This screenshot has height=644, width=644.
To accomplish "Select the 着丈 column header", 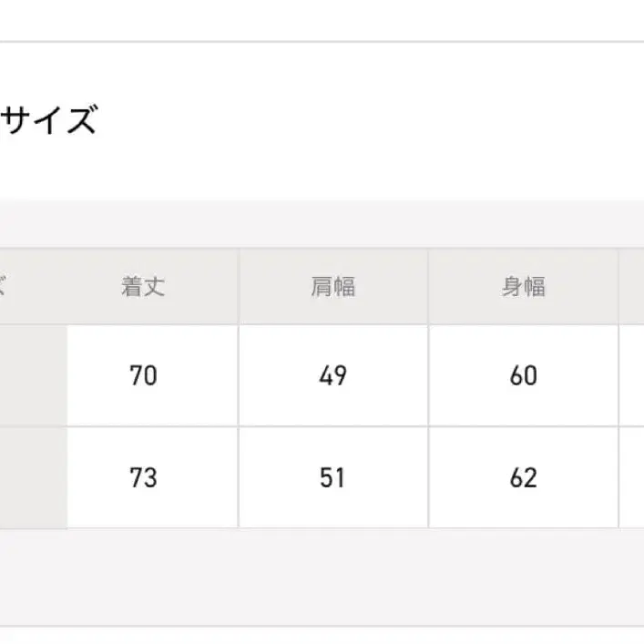I will tap(144, 287).
